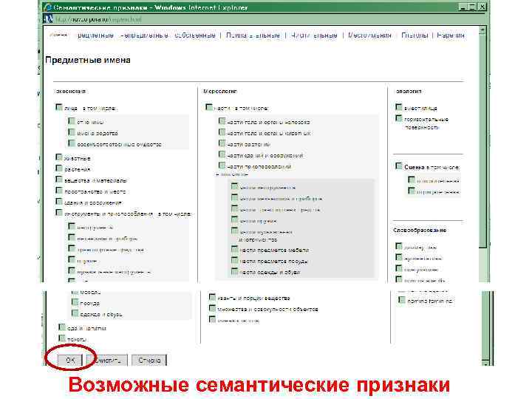Switch to the «Глаголы» section

415,35
